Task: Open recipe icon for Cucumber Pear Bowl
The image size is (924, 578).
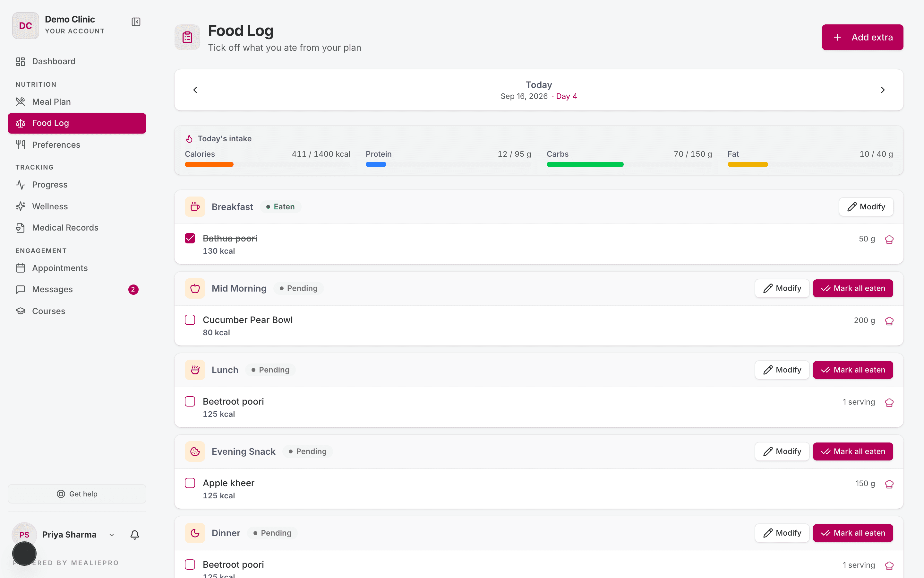Action: click(889, 321)
